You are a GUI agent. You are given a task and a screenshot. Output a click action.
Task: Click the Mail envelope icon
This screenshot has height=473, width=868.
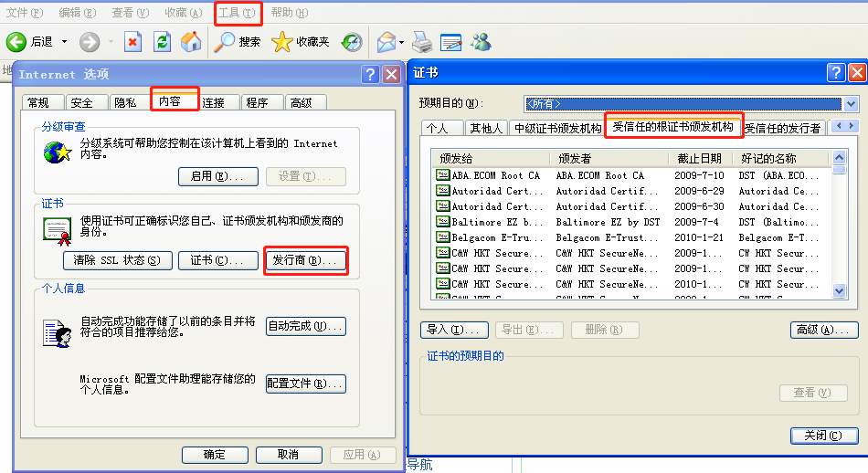point(386,42)
